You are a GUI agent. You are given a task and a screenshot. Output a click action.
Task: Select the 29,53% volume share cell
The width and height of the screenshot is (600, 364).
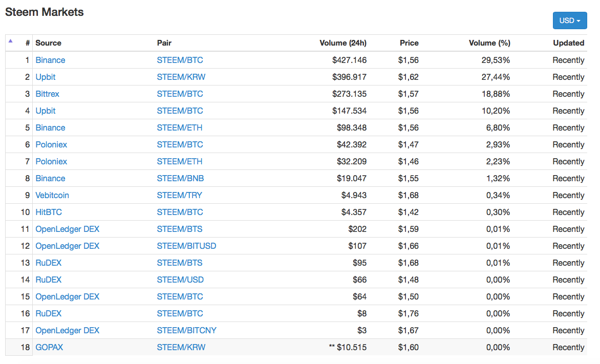pyautogui.click(x=496, y=60)
